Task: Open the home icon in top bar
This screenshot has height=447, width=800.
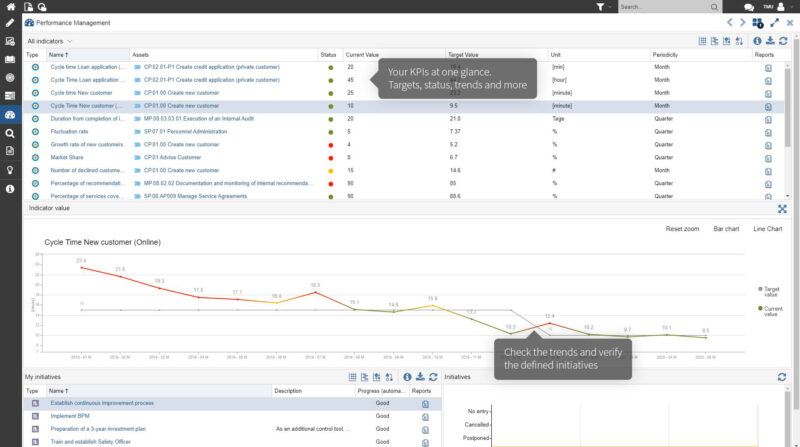Action: pos(9,6)
